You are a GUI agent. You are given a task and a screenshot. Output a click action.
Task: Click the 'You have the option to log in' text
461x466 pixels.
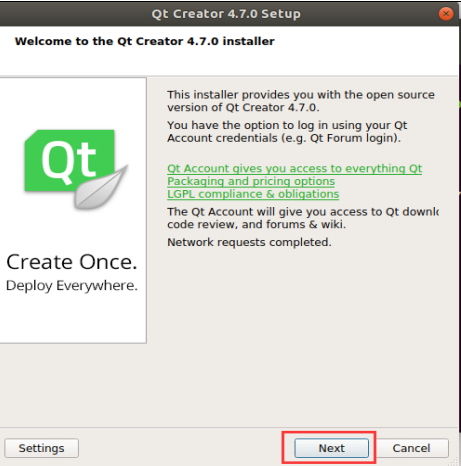coord(287,132)
